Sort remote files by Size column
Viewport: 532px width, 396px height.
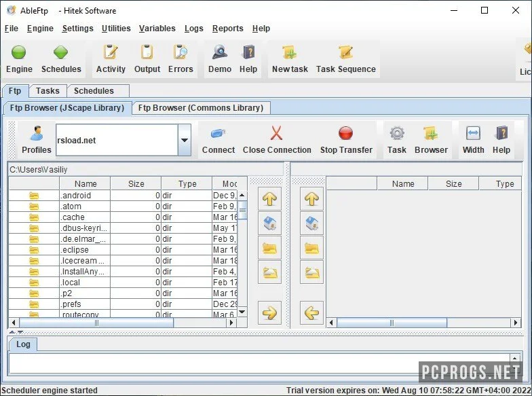[453, 183]
